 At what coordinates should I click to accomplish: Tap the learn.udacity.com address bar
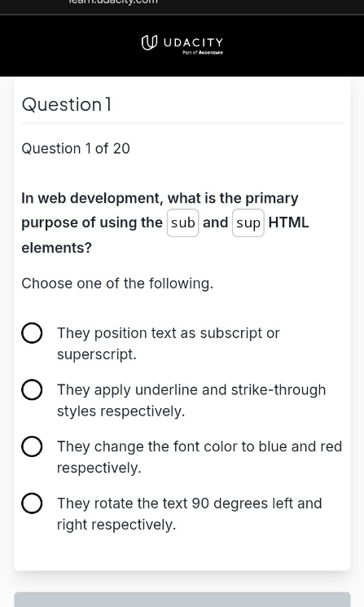(x=113, y=2)
